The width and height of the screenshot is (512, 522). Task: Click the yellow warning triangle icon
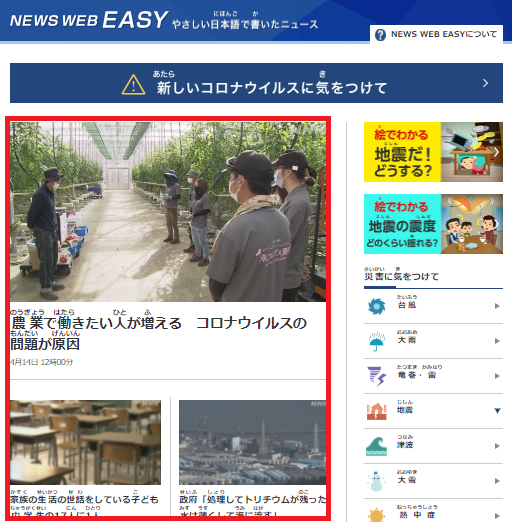click(133, 85)
